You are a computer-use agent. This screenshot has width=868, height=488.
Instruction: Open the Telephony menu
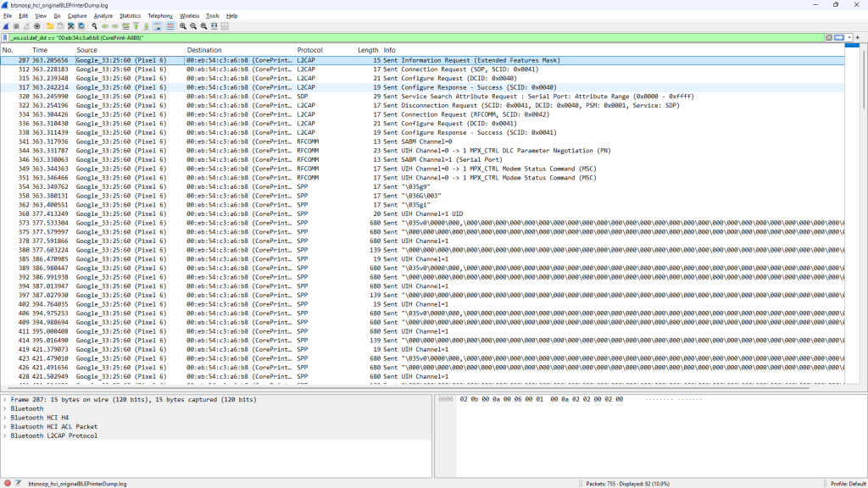159,15
